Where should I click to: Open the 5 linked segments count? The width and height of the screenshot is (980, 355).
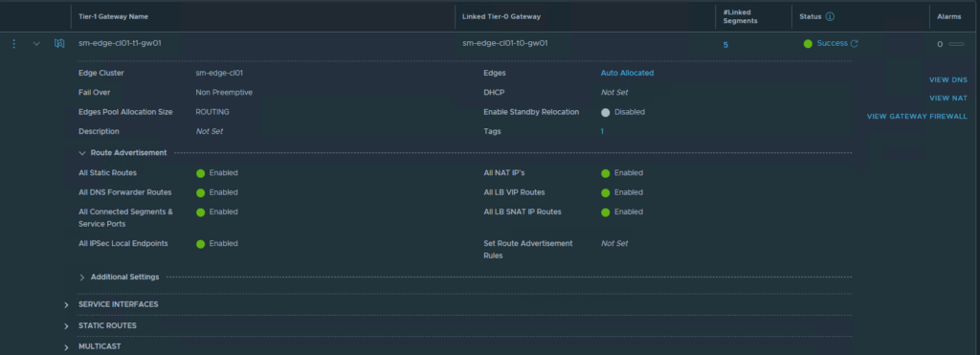725,44
